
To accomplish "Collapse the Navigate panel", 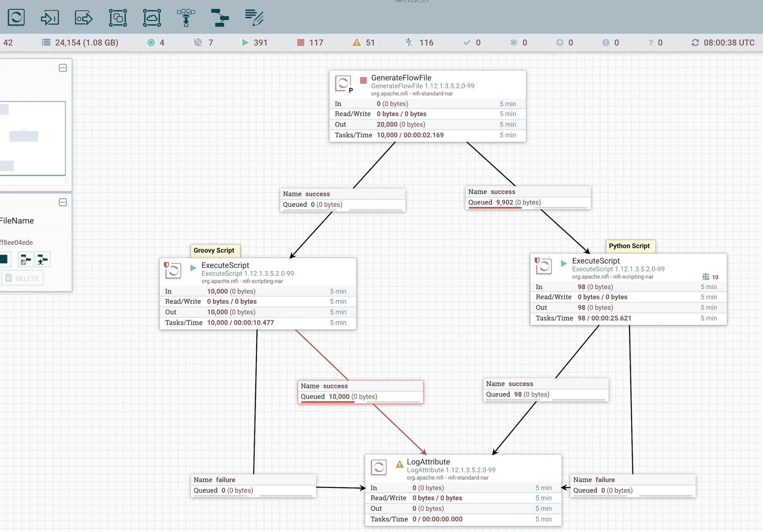I will 62,68.
